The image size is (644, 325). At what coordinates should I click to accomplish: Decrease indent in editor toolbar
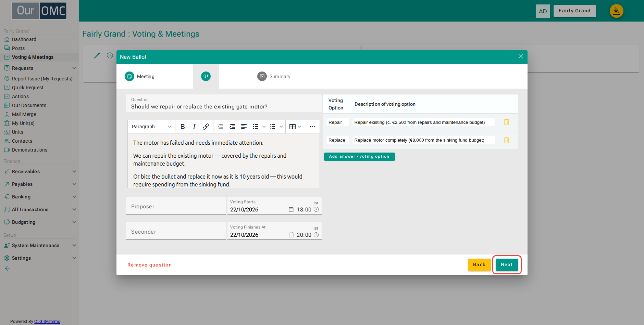pyautogui.click(x=221, y=127)
